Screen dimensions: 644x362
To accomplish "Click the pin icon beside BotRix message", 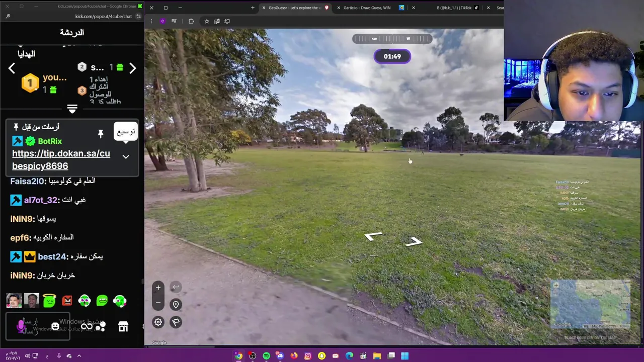I will click(101, 133).
